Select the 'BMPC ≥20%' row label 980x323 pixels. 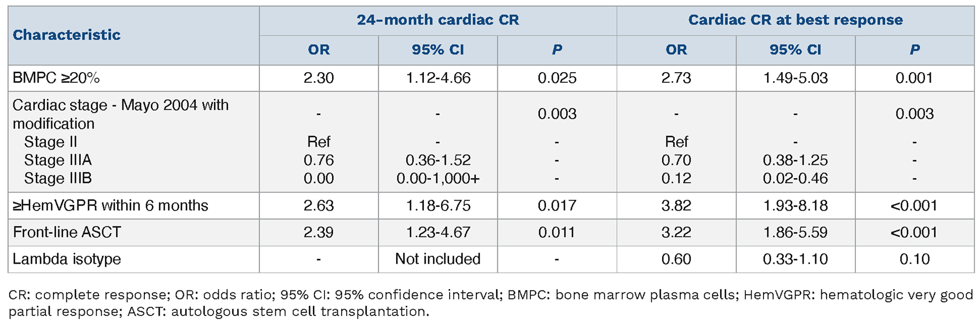[56, 78]
